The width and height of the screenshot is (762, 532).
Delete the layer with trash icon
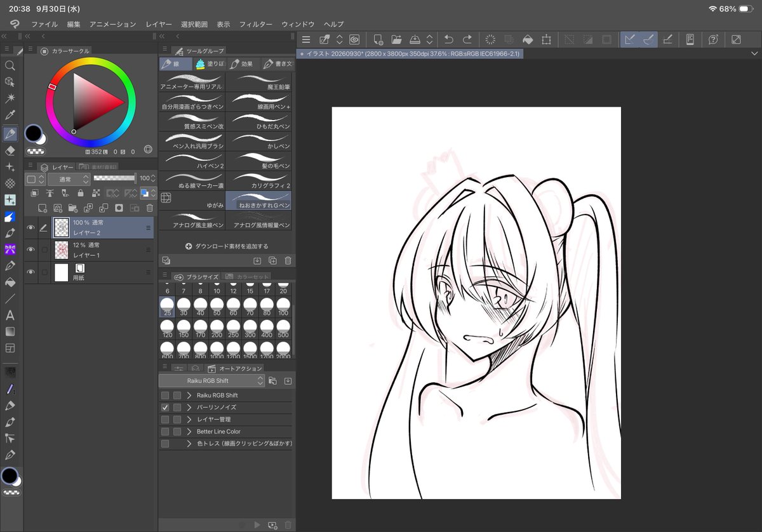tap(150, 208)
